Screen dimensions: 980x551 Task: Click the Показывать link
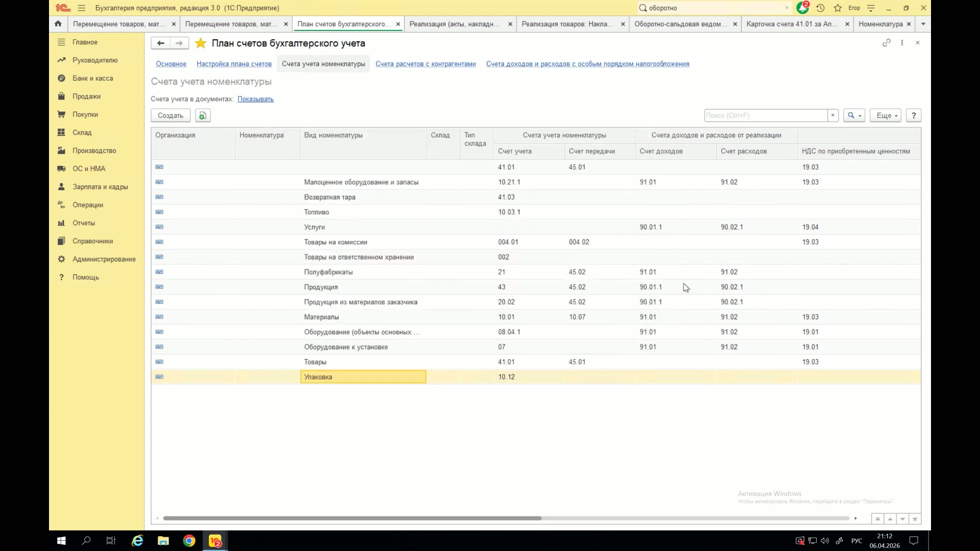pyautogui.click(x=255, y=99)
